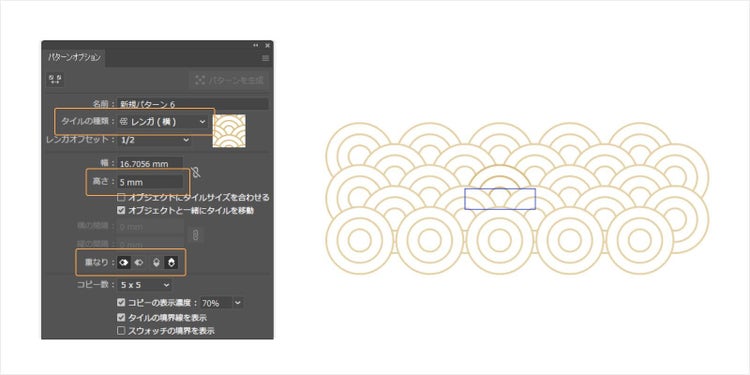Open the タイルの種類 dropdown
Viewport: 750px width, 375px height.
pos(163,122)
